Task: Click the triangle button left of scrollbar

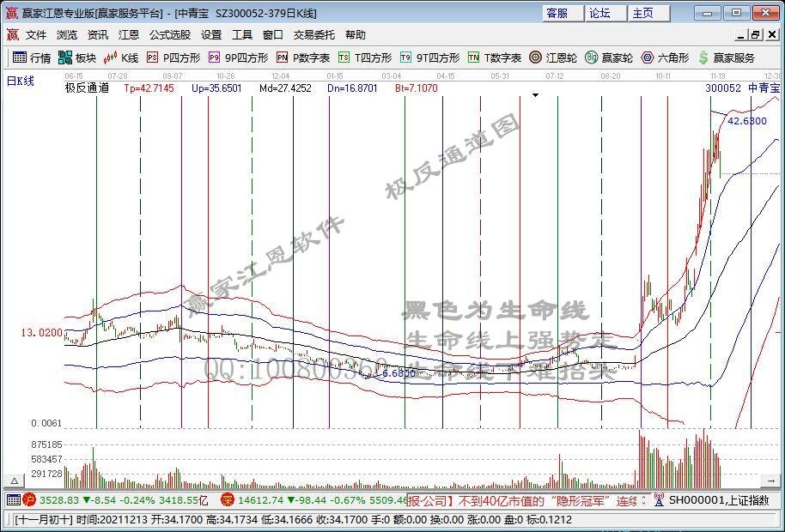Action: (x=15, y=481)
